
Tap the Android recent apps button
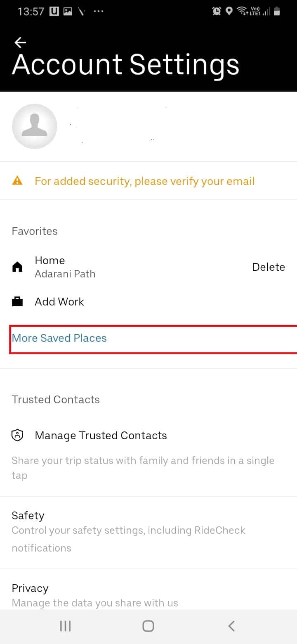pyautogui.click(x=65, y=626)
